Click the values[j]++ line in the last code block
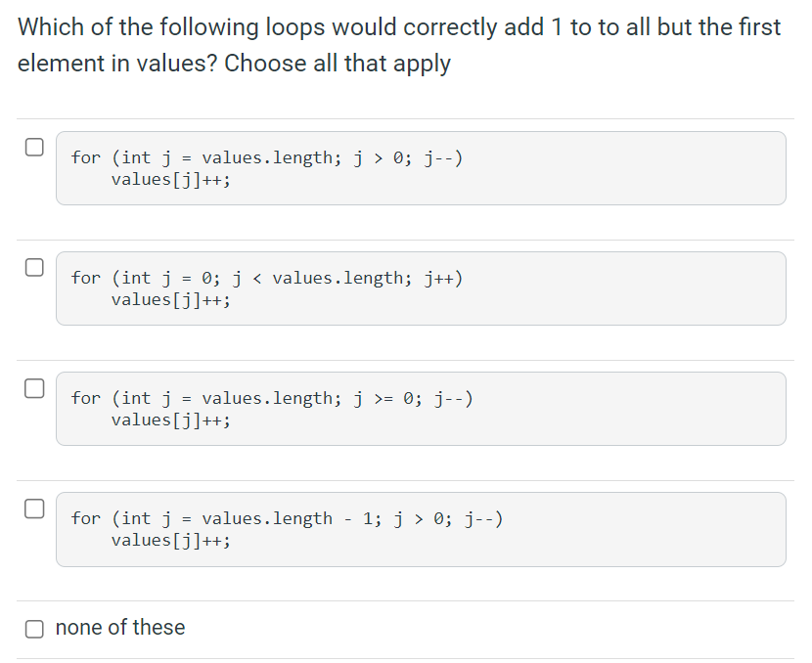812x663 pixels. (171, 540)
